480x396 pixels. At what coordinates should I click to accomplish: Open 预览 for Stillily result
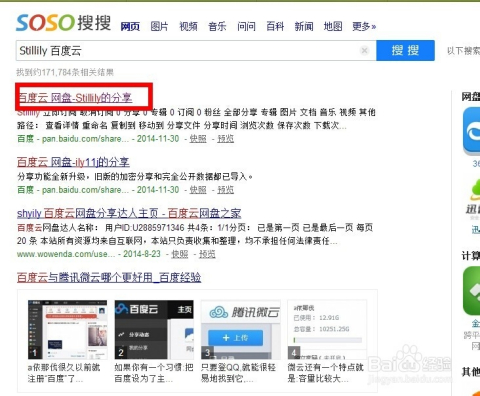226,139
